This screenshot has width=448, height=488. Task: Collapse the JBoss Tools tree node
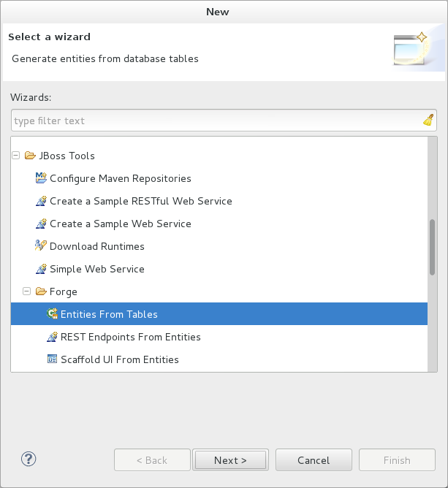16,156
